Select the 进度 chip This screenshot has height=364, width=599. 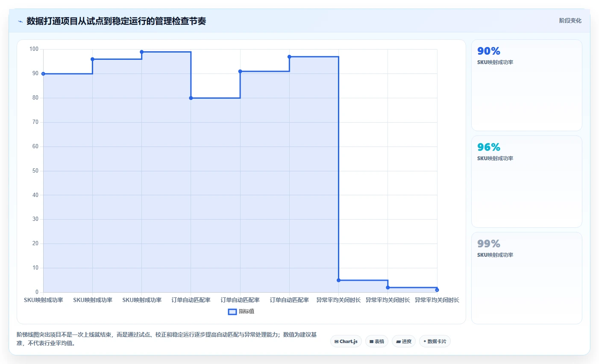click(404, 341)
